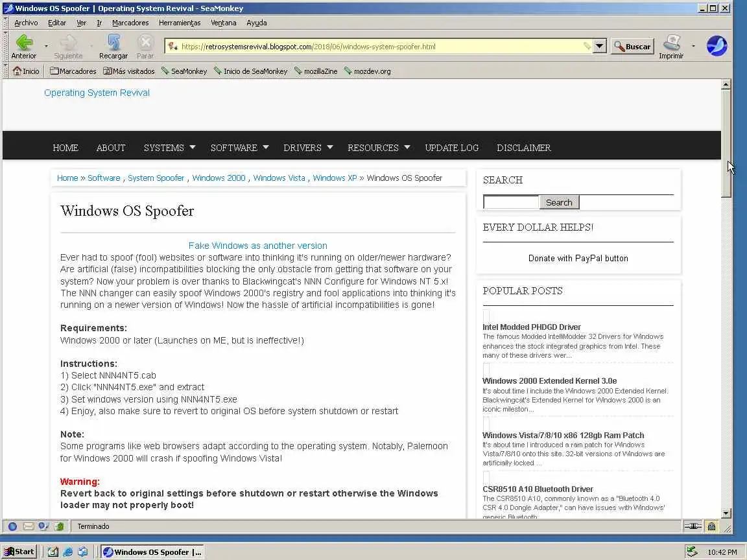The image size is (747, 560).
Task: Click the Siguiente forward arrow
Action: point(68,47)
